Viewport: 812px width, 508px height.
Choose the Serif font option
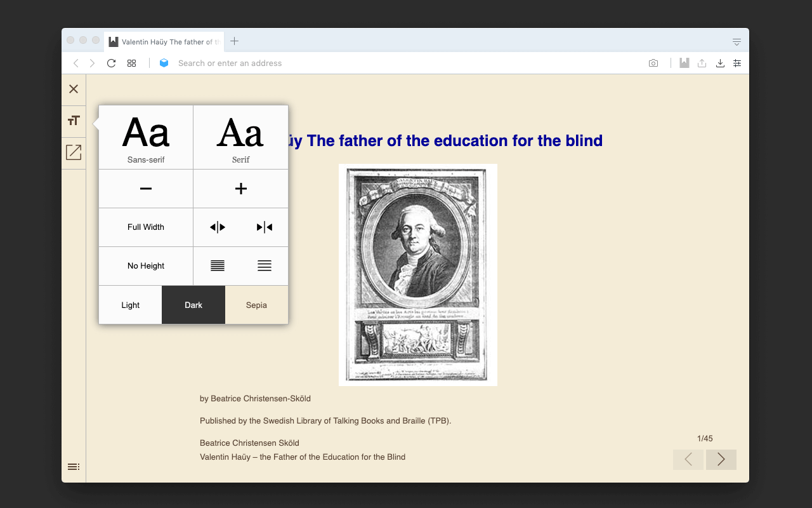240,137
